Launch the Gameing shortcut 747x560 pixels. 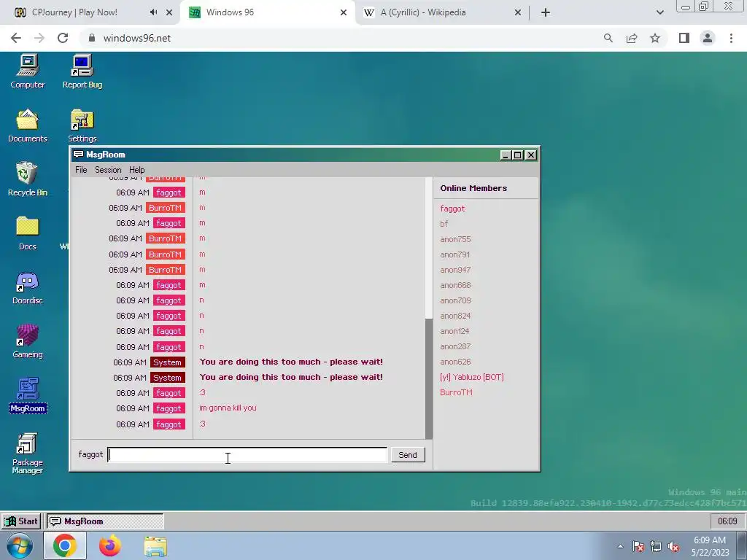(27, 341)
